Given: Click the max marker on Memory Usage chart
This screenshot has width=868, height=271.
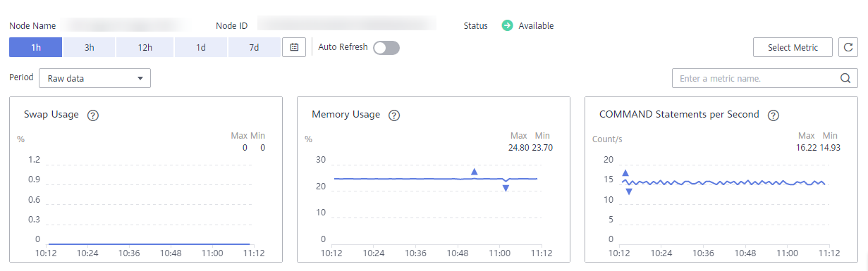Looking at the screenshot, I should (474, 171).
